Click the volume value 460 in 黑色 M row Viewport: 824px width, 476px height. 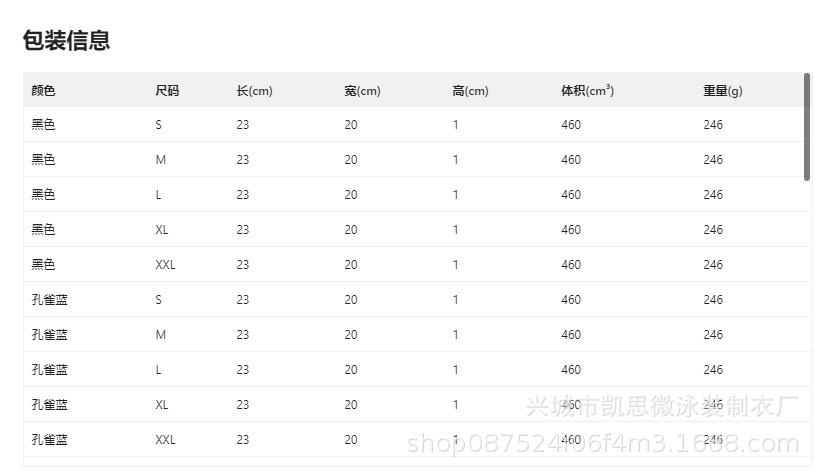point(571,160)
